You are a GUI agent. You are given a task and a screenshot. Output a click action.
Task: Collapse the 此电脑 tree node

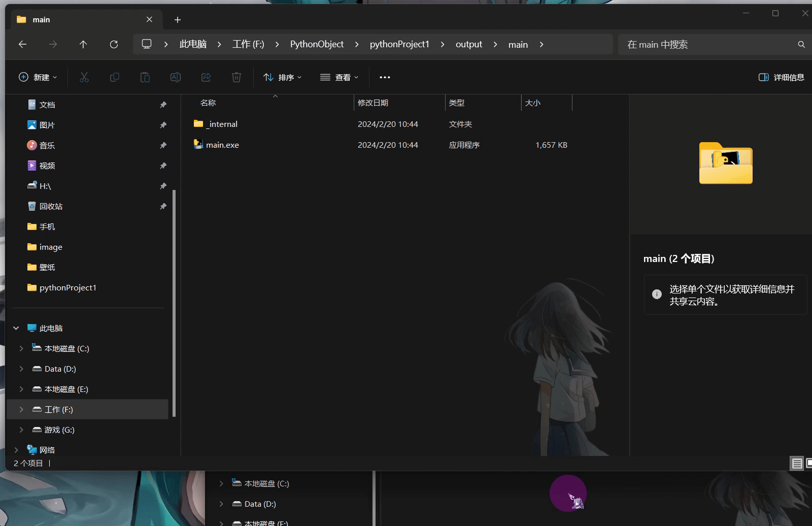(x=16, y=328)
